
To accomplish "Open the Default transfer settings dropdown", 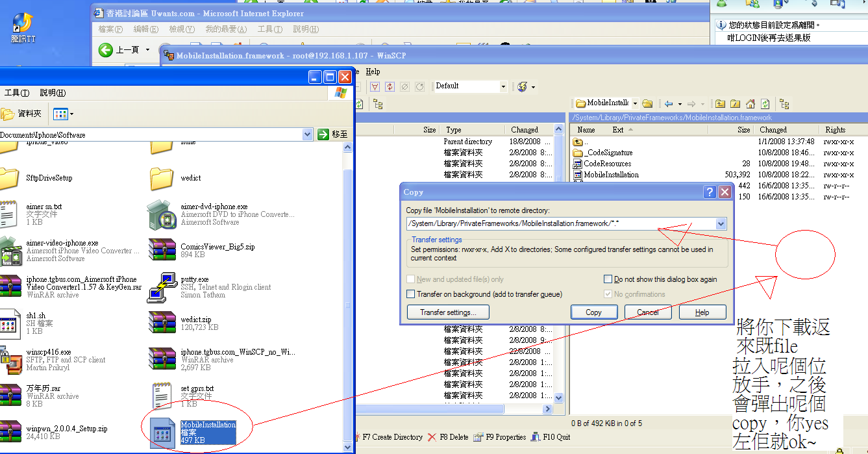I will pyautogui.click(x=503, y=86).
